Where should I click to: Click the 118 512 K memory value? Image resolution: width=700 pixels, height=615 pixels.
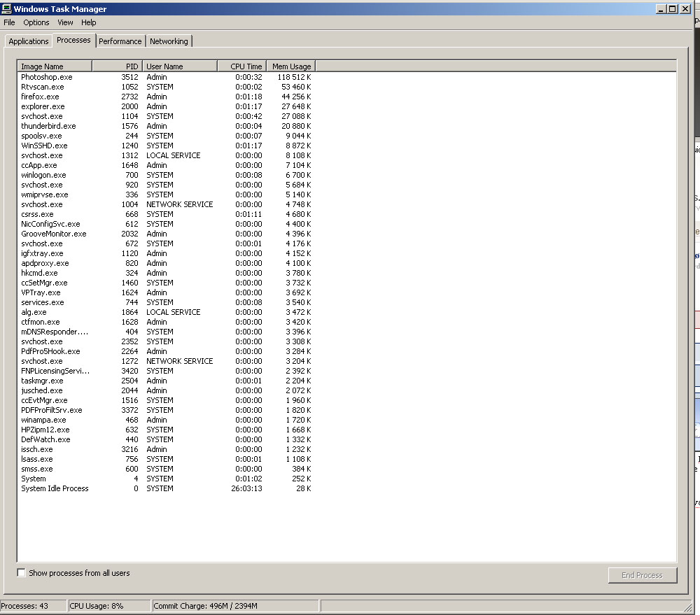294,77
